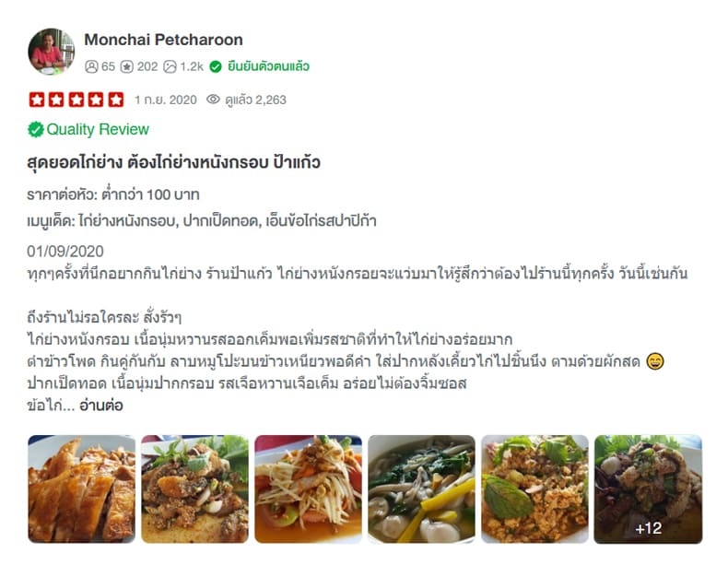The image size is (728, 565).
Task: Open the second spicy salad photo
Action: coord(195,488)
